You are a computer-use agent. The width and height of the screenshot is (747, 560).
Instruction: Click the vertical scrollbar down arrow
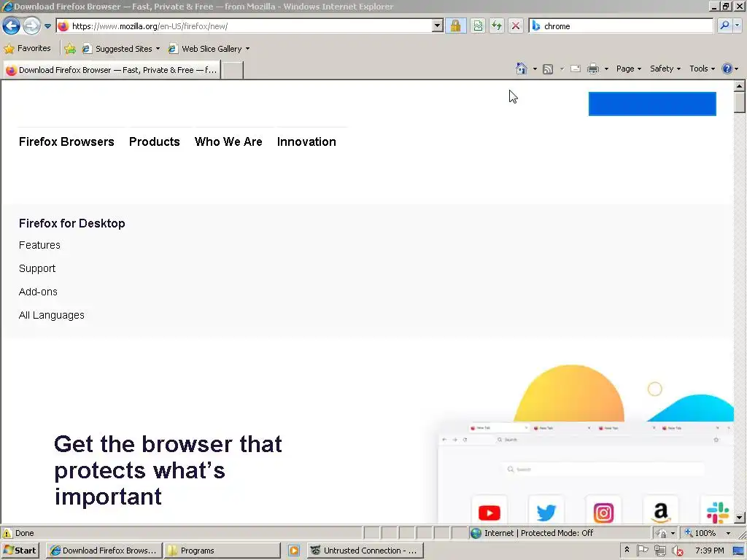pos(740,518)
